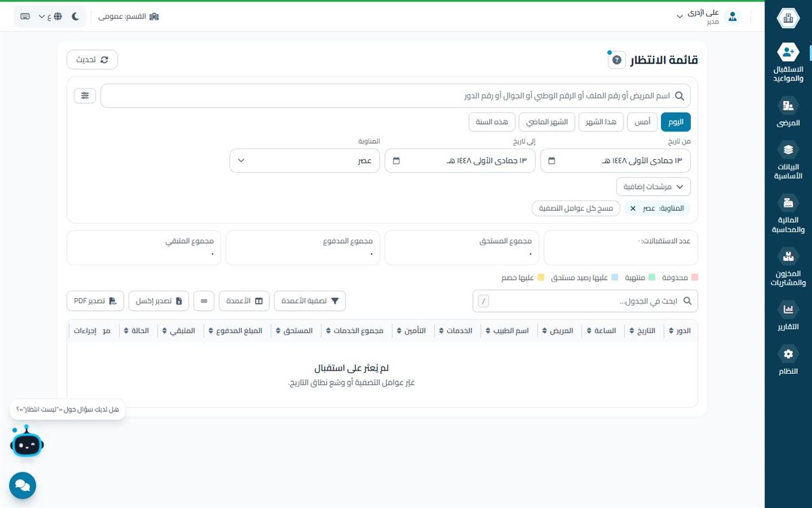Sort table by المستحق column
This screenshot has width=812, height=508.
pyautogui.click(x=294, y=331)
